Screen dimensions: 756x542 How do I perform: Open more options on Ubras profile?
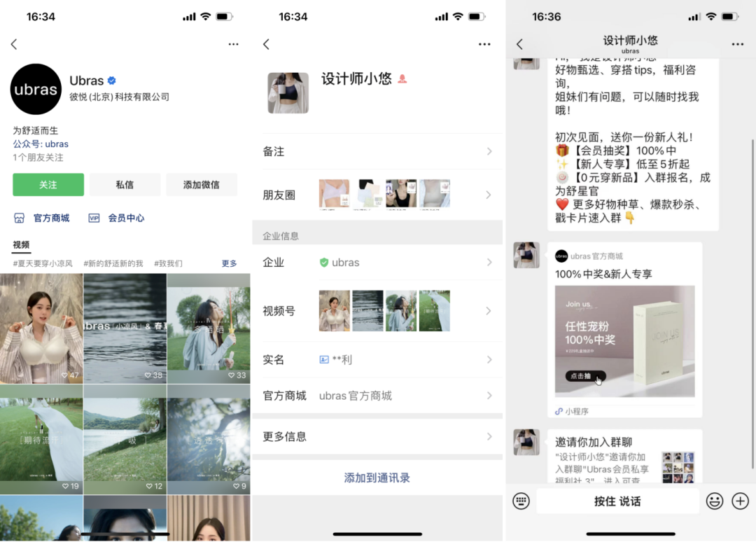click(x=233, y=44)
